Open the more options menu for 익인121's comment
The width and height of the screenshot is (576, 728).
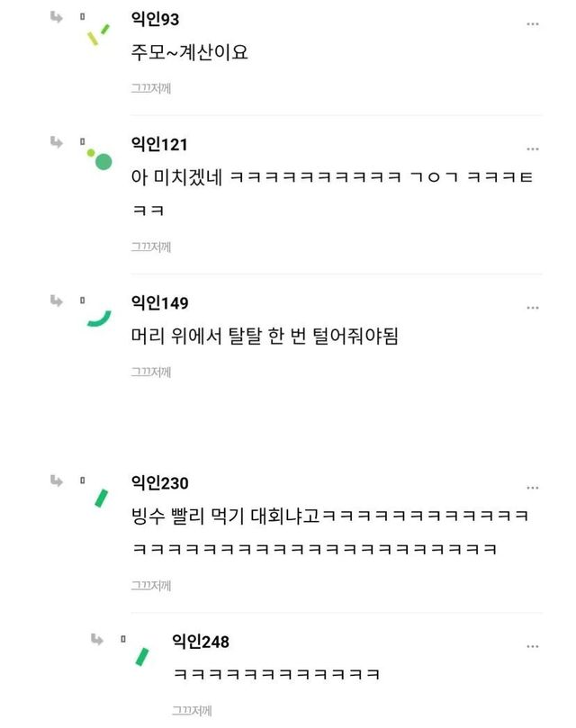coord(533,149)
